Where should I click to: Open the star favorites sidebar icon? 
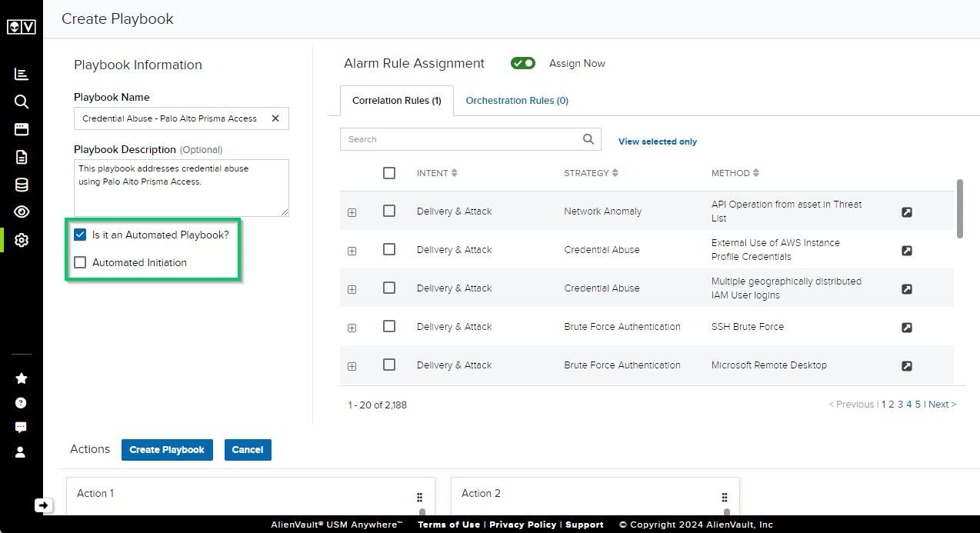click(22, 378)
